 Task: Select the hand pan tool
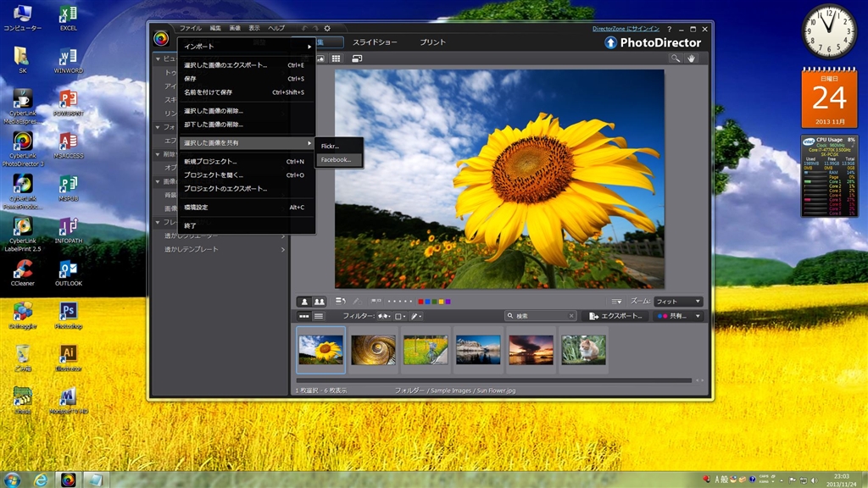[693, 58]
